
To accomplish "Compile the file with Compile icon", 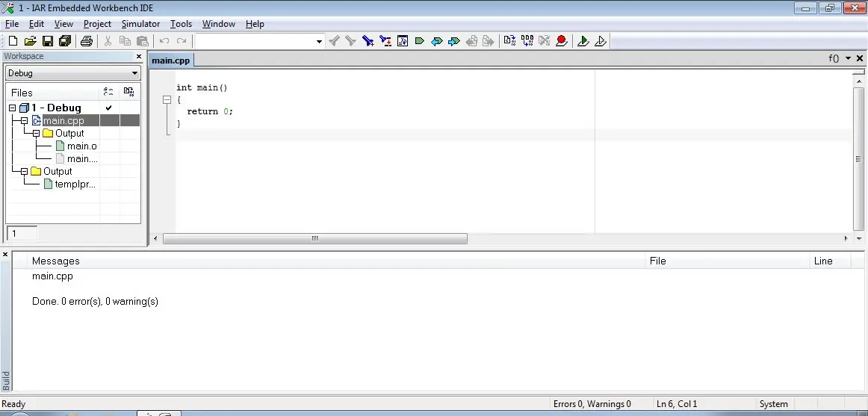I will 510,41.
